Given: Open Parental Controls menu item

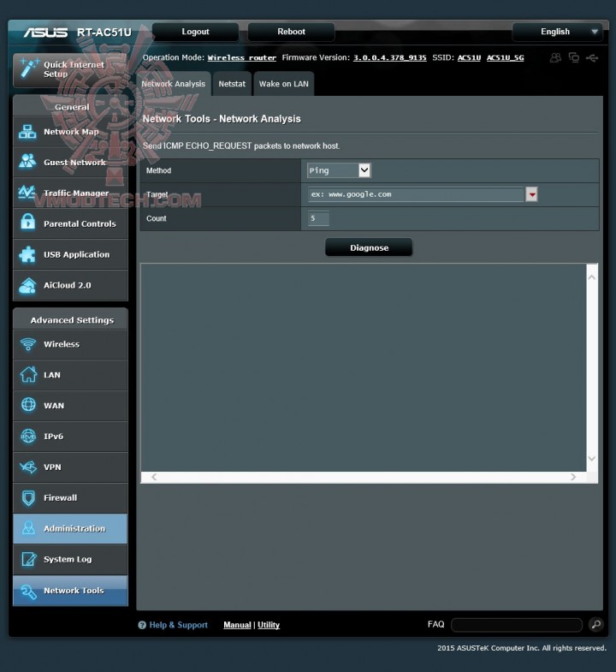Looking at the screenshot, I should [70, 223].
